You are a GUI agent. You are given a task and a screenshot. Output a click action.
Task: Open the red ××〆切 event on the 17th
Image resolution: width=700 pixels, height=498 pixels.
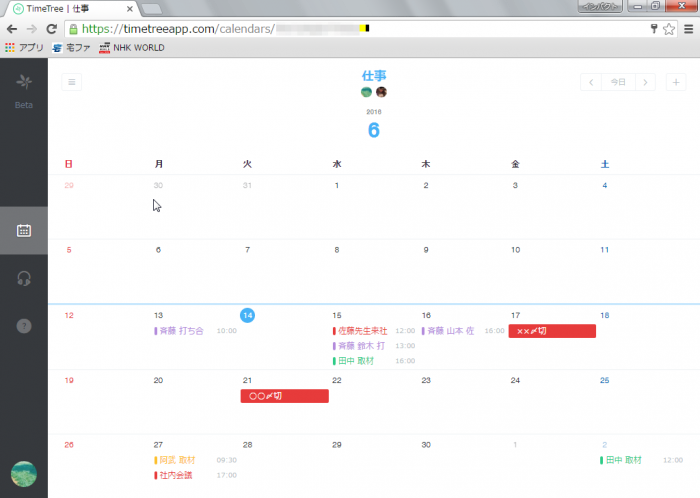click(552, 331)
